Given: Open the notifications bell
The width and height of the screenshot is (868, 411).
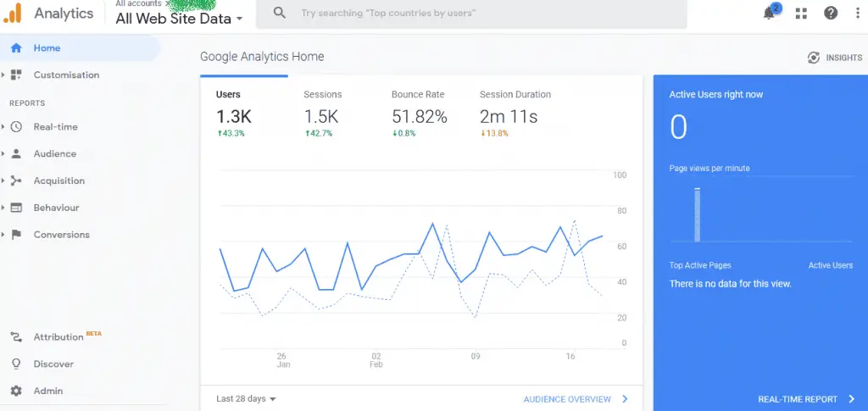Looking at the screenshot, I should click(770, 14).
